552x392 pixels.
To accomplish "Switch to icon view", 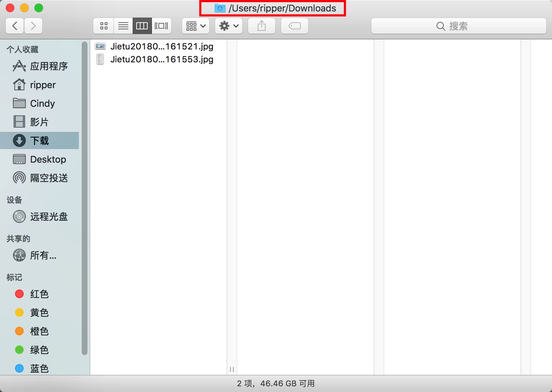I will [104, 26].
